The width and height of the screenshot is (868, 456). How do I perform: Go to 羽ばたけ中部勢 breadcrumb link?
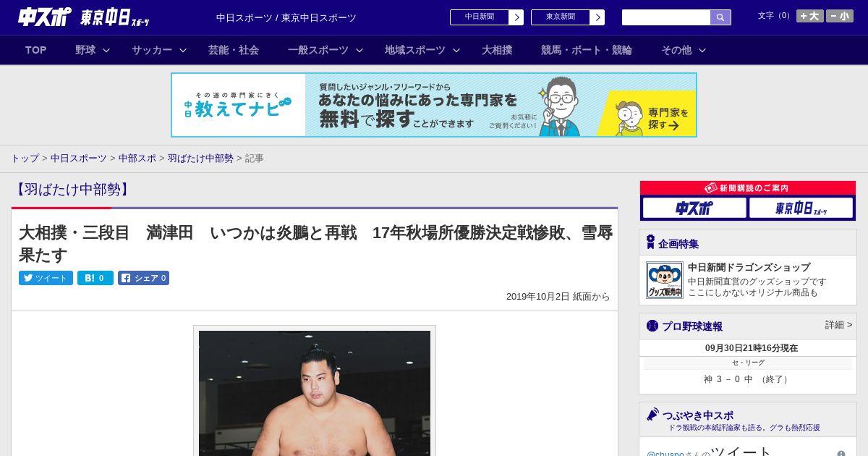pyautogui.click(x=200, y=158)
